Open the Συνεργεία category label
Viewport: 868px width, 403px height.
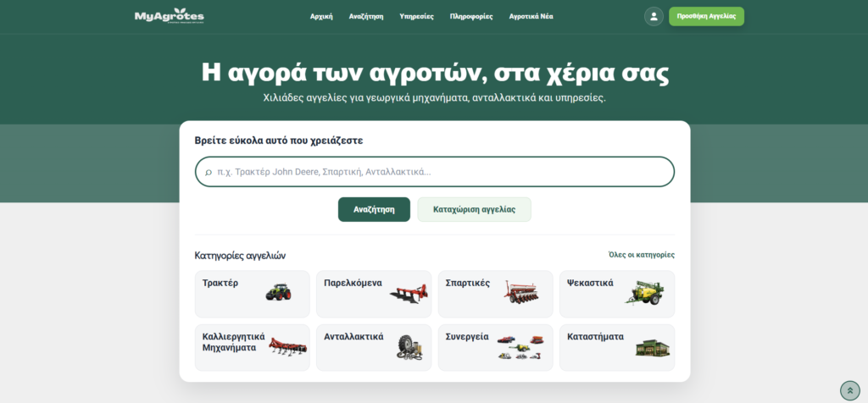click(467, 337)
